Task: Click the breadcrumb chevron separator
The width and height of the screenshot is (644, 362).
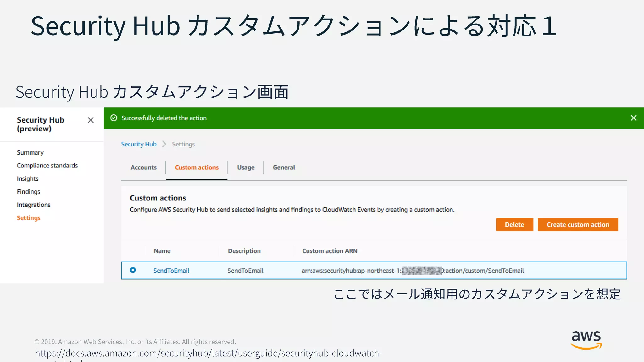Action: [164, 144]
